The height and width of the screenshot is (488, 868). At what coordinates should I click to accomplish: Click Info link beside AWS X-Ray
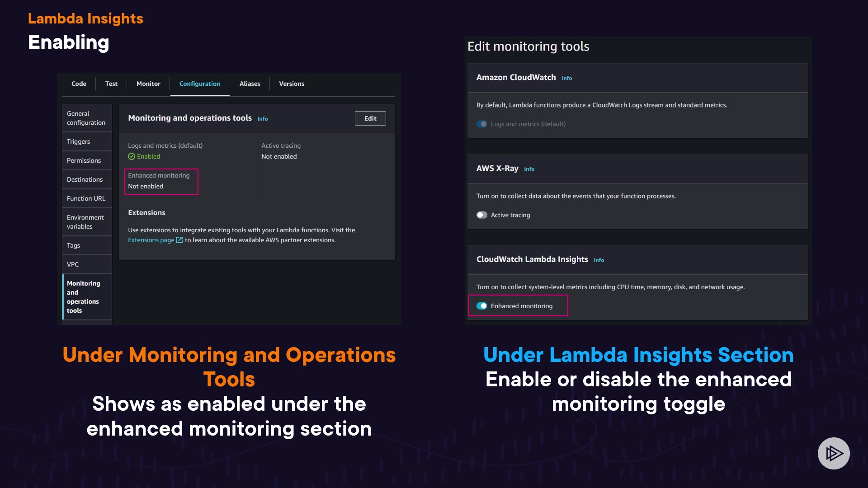[x=529, y=169]
